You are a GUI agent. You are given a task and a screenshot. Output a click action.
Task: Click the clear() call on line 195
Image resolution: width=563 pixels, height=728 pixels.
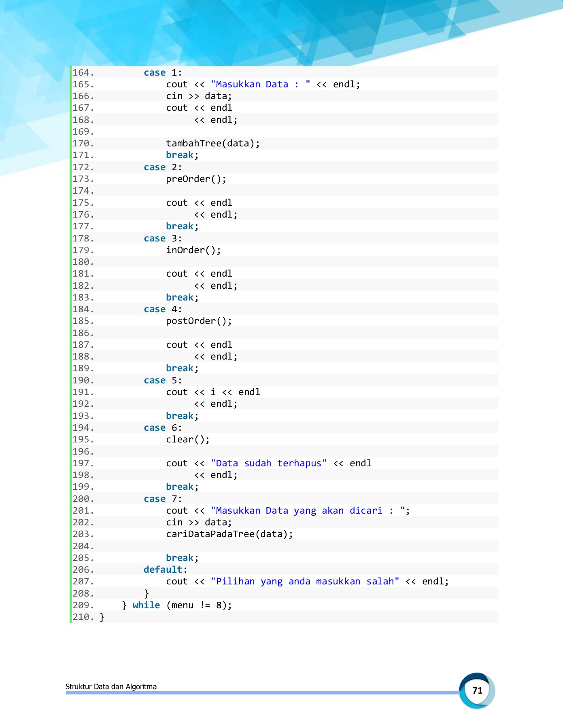pyautogui.click(x=188, y=440)
